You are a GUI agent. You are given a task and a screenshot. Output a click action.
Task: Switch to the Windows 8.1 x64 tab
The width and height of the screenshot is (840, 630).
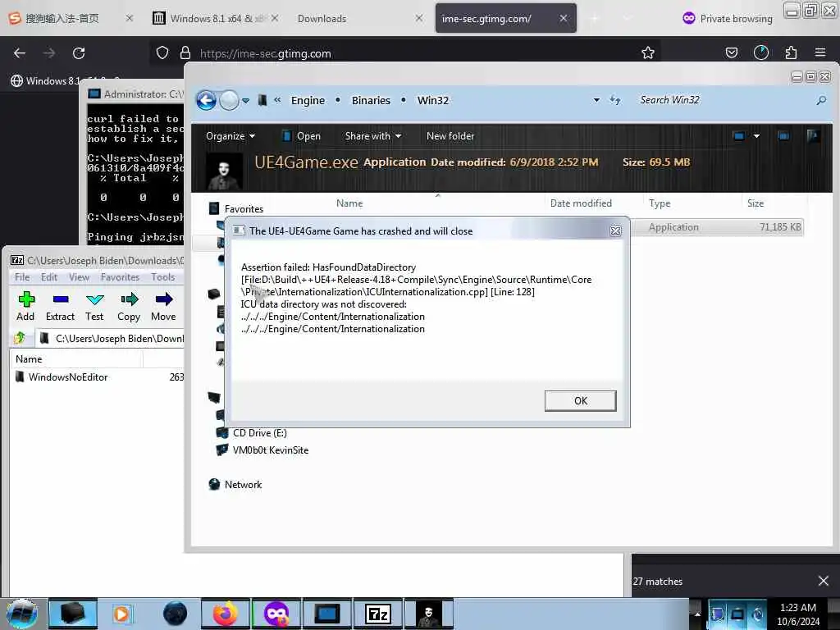tap(215, 18)
